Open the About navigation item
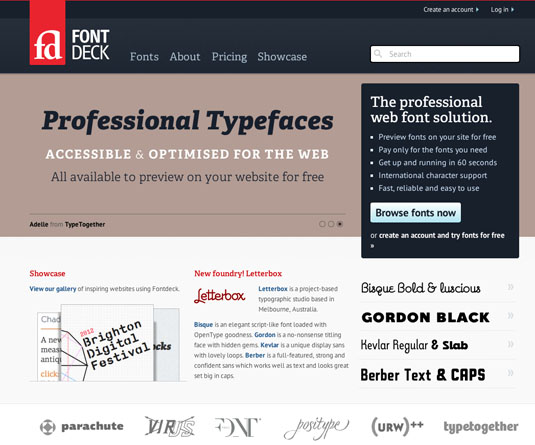The height and width of the screenshot is (445, 535). pos(185,57)
